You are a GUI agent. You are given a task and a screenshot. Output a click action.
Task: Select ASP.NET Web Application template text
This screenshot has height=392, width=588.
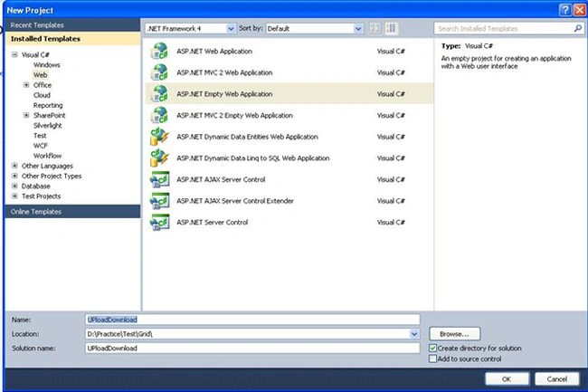tap(214, 52)
